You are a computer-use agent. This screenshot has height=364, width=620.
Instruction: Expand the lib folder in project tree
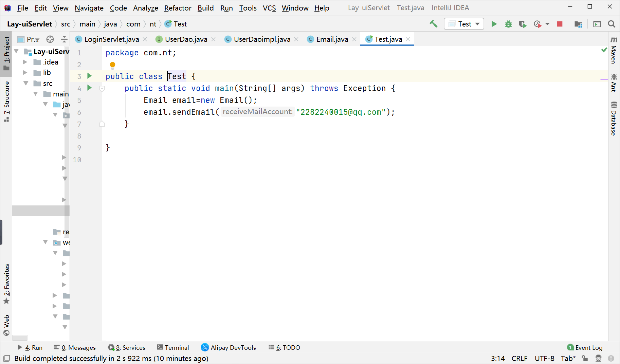pos(25,72)
